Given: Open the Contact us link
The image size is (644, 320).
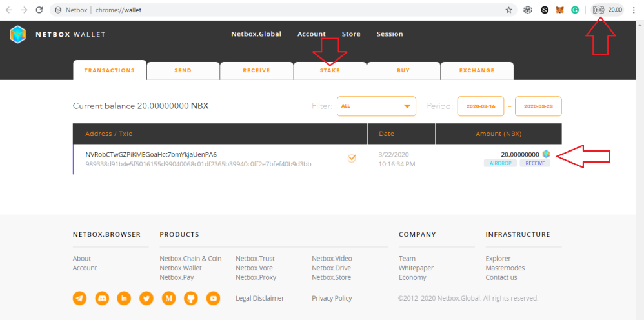Looking at the screenshot, I should (x=501, y=277).
